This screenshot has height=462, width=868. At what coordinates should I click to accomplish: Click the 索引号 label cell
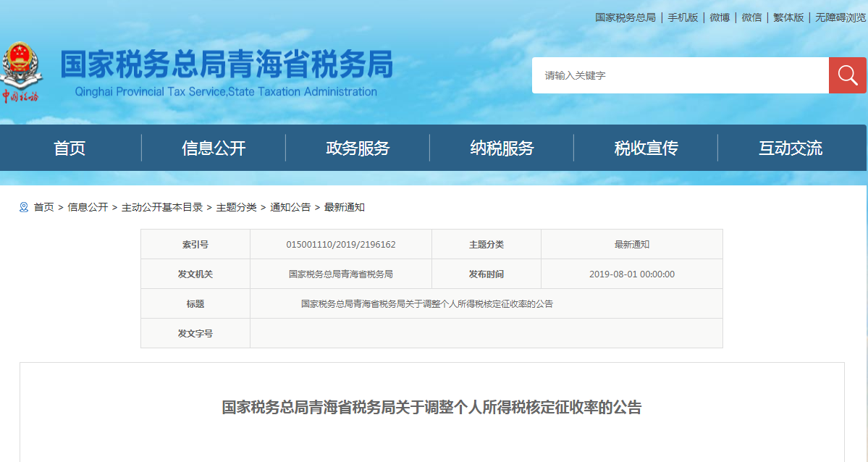[x=195, y=244]
